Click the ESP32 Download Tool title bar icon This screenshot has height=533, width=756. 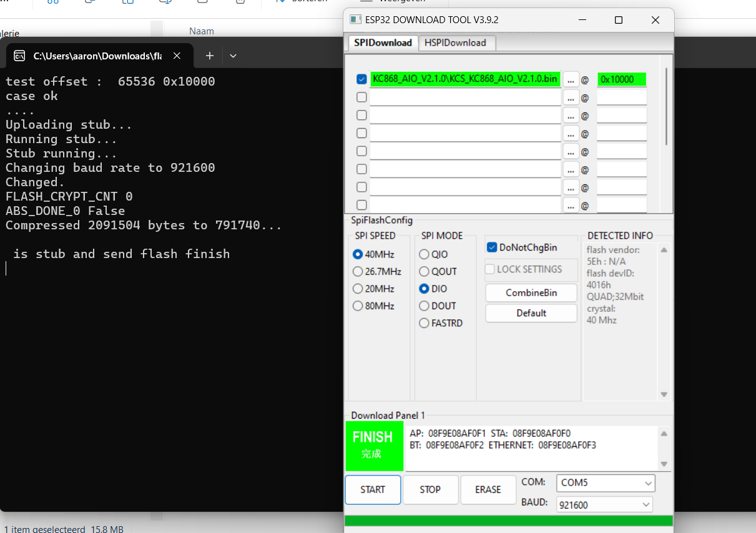[355, 20]
